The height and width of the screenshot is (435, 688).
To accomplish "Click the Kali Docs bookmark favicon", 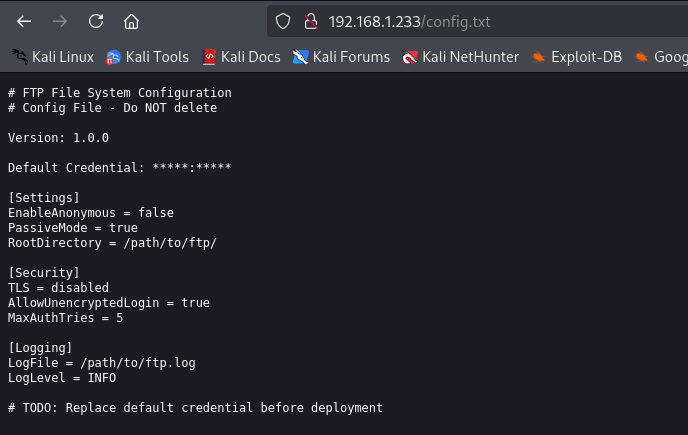I will [x=209, y=57].
